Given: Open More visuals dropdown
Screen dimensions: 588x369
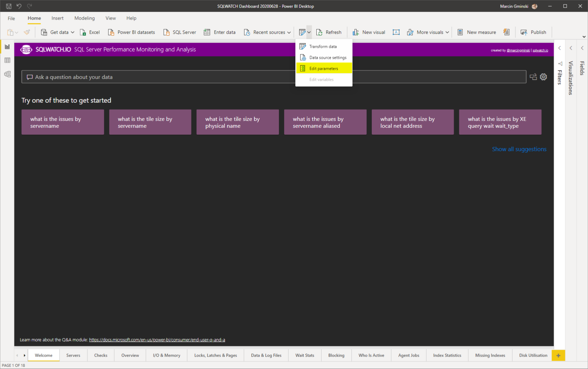Looking at the screenshot, I should [x=428, y=32].
